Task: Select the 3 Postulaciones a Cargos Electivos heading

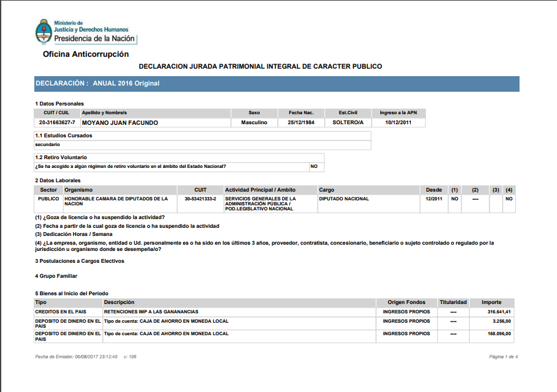Action: point(79,261)
